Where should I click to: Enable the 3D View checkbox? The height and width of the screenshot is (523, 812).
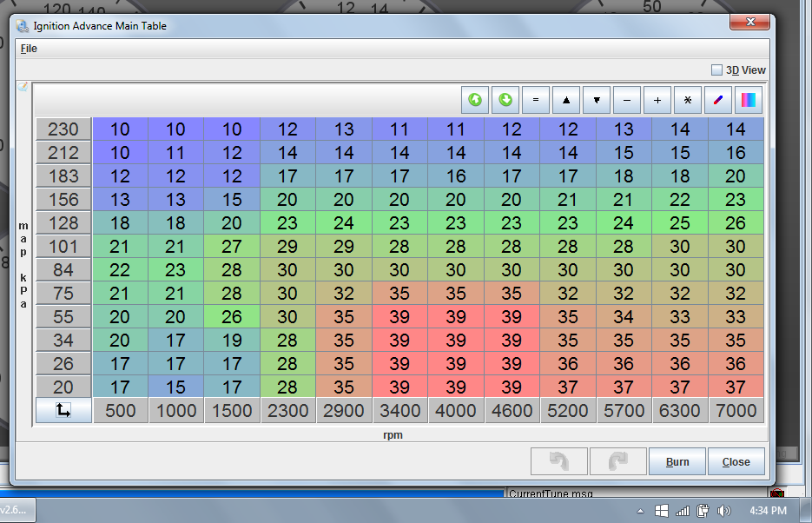(x=717, y=70)
